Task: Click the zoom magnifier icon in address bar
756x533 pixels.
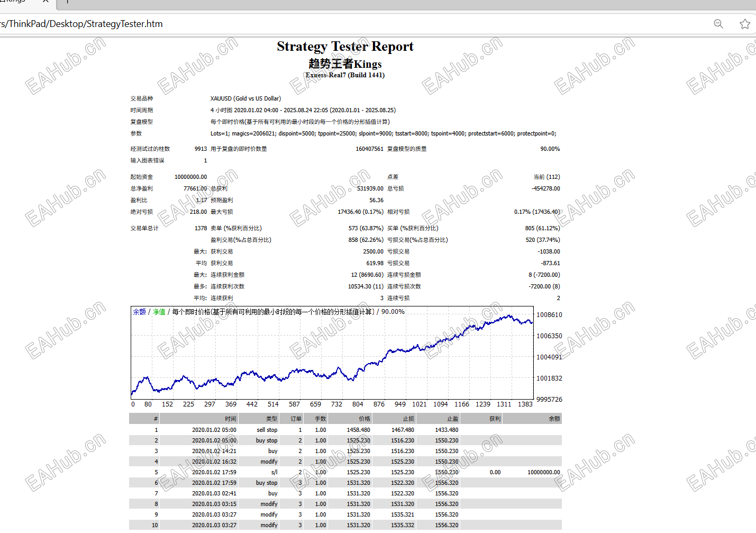Action: pos(718,24)
